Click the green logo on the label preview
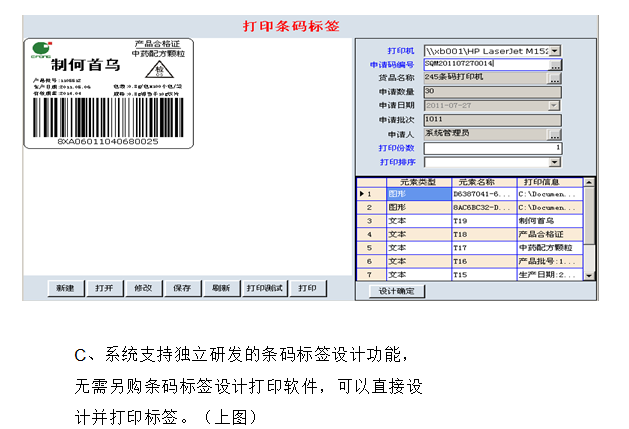The image size is (629, 429). [x=41, y=50]
